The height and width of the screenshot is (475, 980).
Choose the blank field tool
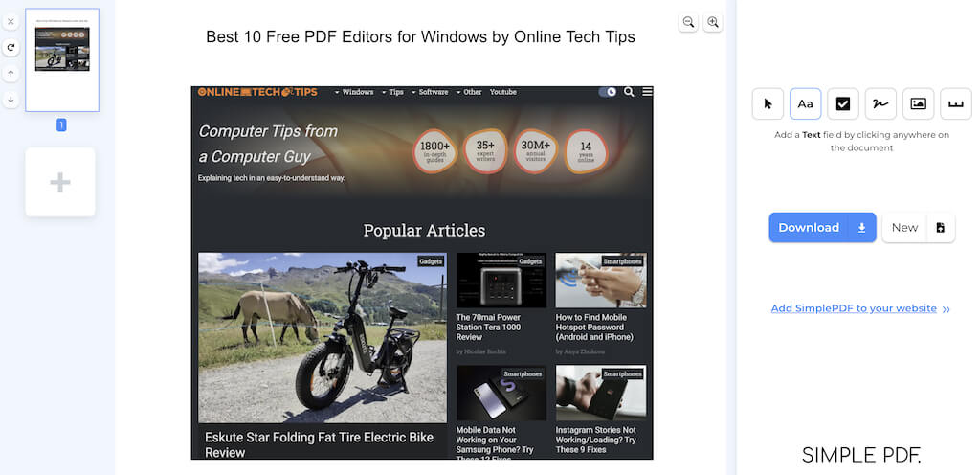956,103
